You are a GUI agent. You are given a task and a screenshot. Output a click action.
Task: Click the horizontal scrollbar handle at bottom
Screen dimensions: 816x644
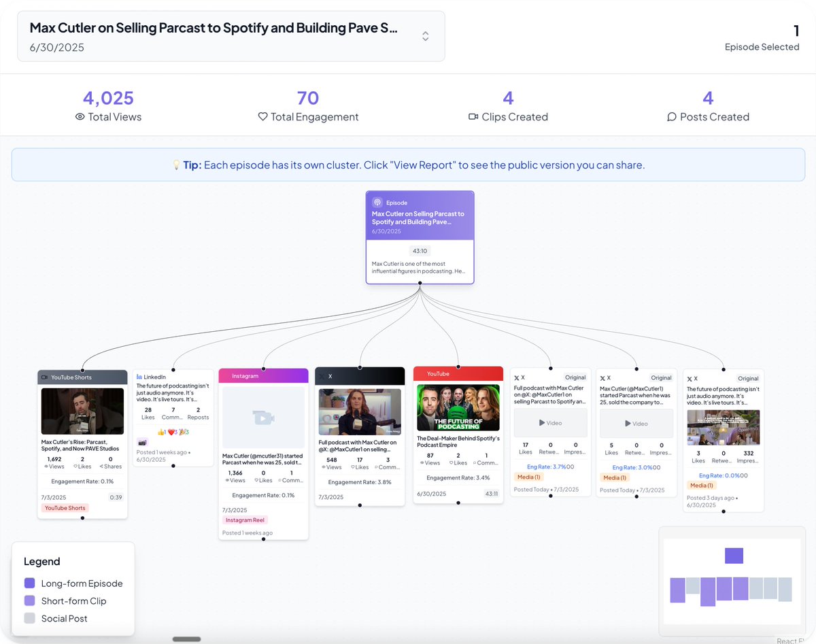186,639
